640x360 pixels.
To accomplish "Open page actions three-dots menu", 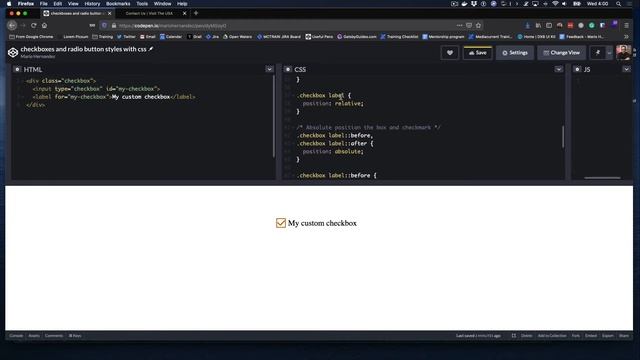I will coord(460,25).
